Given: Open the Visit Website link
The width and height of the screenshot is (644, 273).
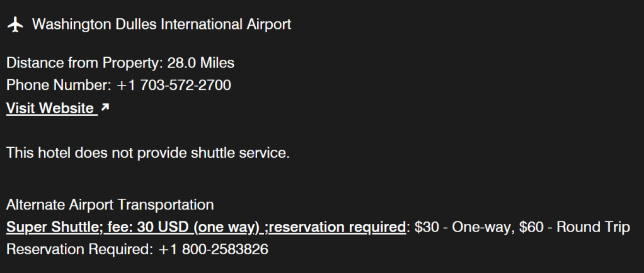Looking at the screenshot, I should pos(50,108).
